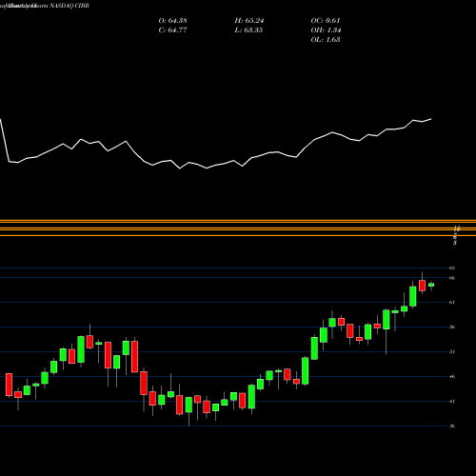
Task: Select the close value C: 64.77
Action: click(172, 30)
